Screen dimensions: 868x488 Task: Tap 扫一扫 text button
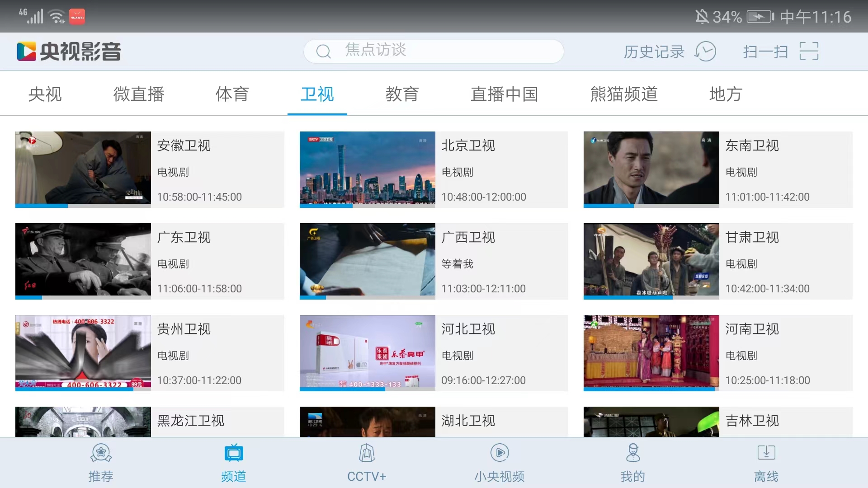click(x=765, y=52)
